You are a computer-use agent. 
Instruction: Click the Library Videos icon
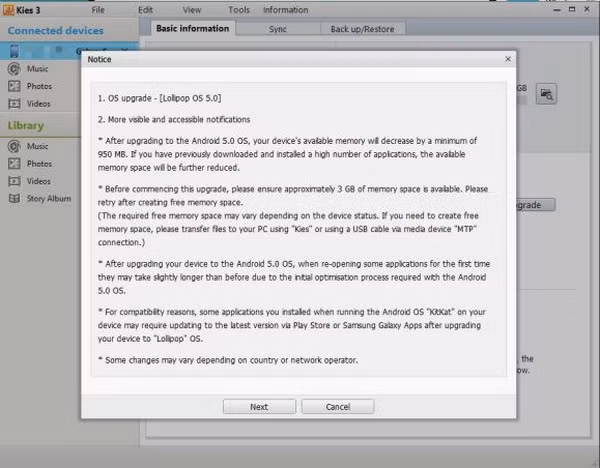pyautogui.click(x=14, y=181)
